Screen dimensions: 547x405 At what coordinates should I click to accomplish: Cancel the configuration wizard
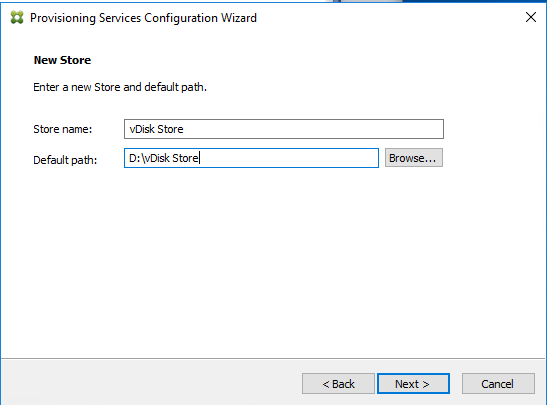click(x=498, y=384)
